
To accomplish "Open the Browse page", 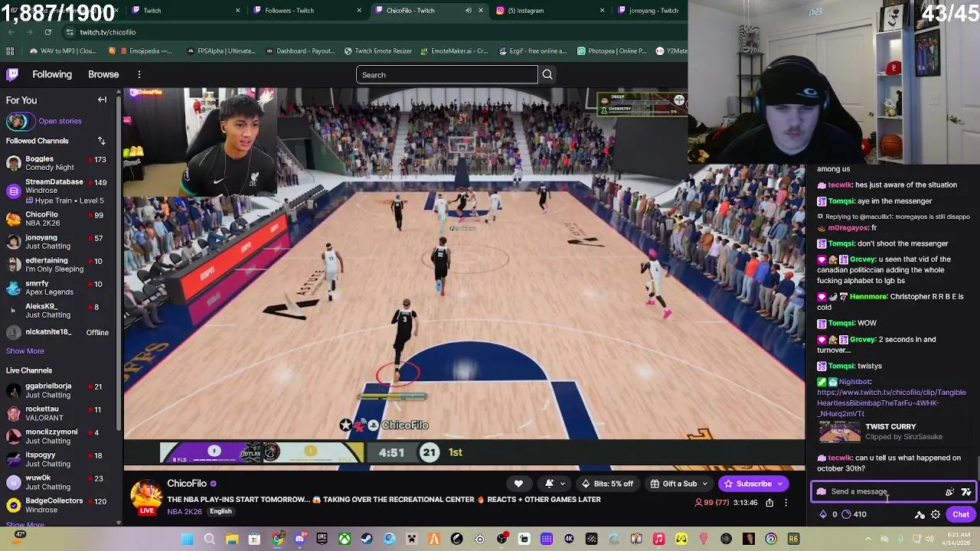I will tap(103, 74).
